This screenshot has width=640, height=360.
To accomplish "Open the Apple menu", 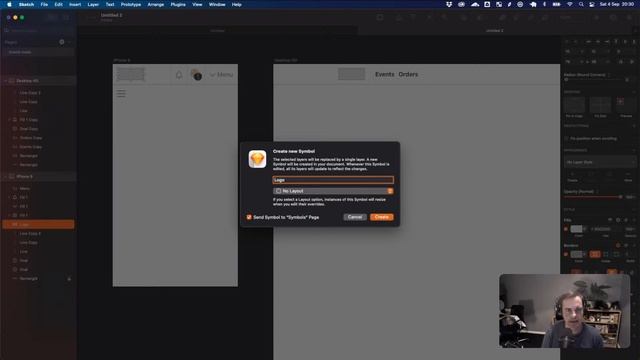I will (9, 4).
